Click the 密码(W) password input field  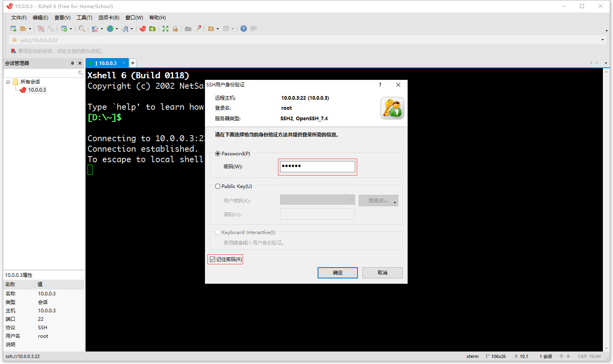pos(318,167)
